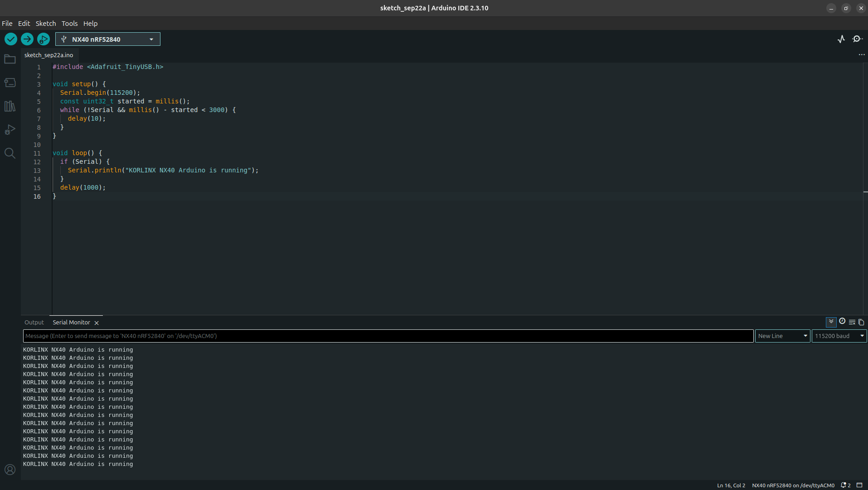The height and width of the screenshot is (490, 868).
Task: Click line number 10 in the gutter
Action: click(37, 145)
